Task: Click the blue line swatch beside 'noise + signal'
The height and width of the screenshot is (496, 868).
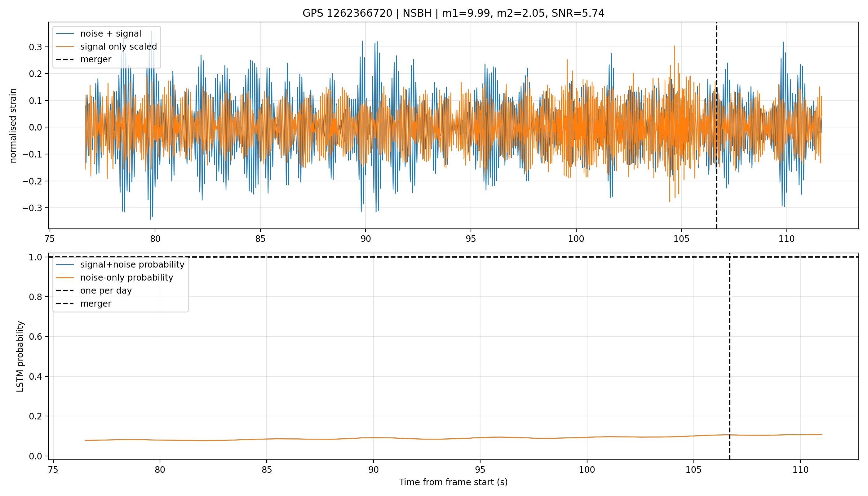Action: (x=65, y=34)
